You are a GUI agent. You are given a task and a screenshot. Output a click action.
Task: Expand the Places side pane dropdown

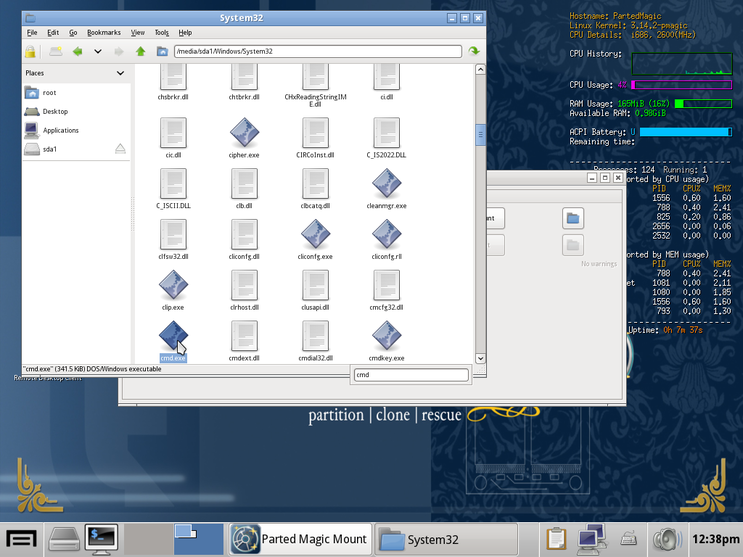point(120,73)
